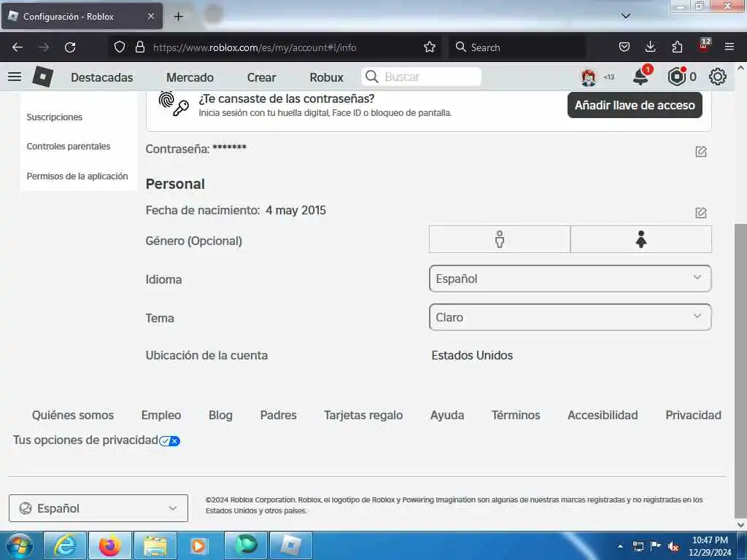Open the Firefox downloads icon
The height and width of the screenshot is (560, 747).
pos(650,47)
